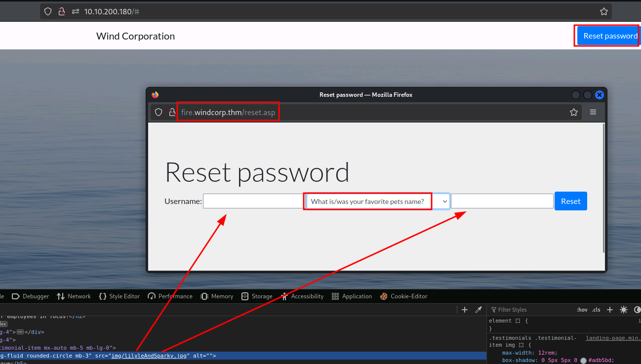The height and width of the screenshot is (364, 641).
Task: Toggle the :hov pseudo-class panel
Action: (x=582, y=310)
